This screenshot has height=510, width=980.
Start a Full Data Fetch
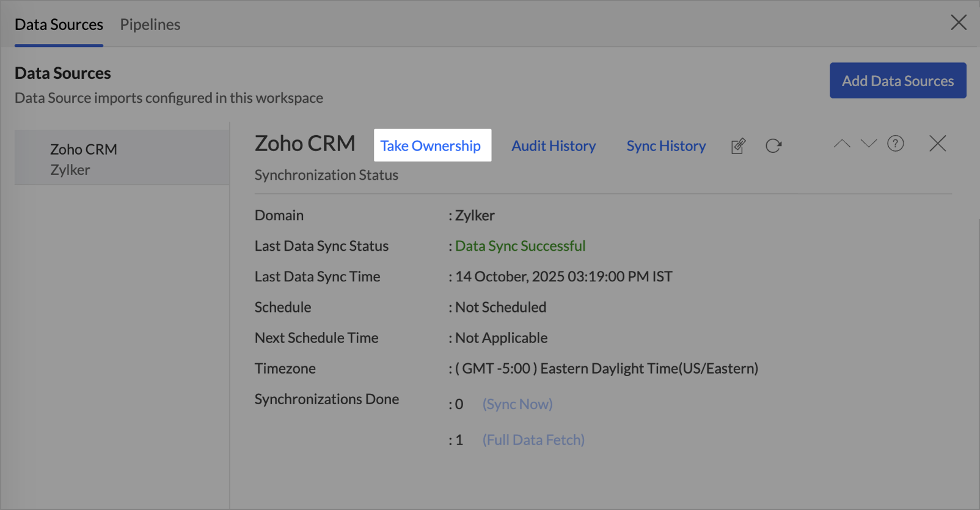point(533,440)
